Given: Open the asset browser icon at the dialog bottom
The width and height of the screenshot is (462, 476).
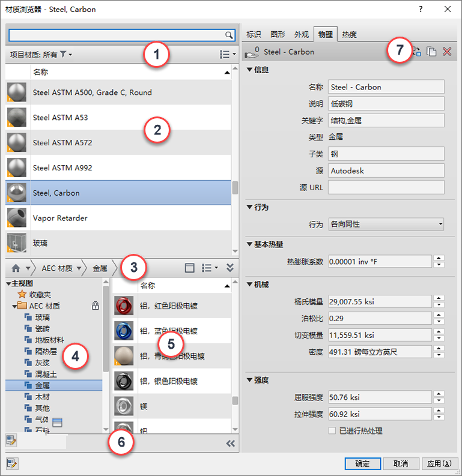Looking at the screenshot, I should tap(12, 463).
